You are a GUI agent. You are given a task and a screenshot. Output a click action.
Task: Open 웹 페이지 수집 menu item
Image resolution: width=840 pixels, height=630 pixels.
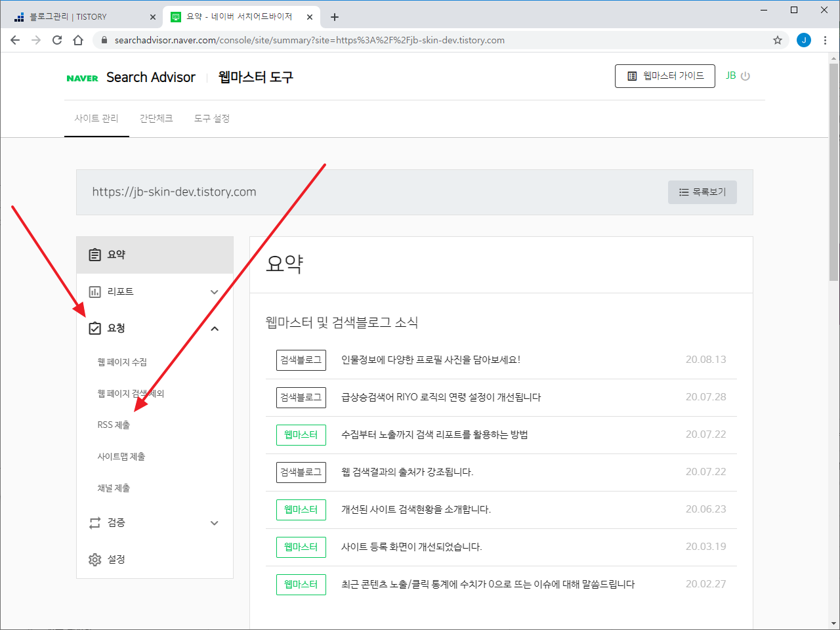(122, 362)
